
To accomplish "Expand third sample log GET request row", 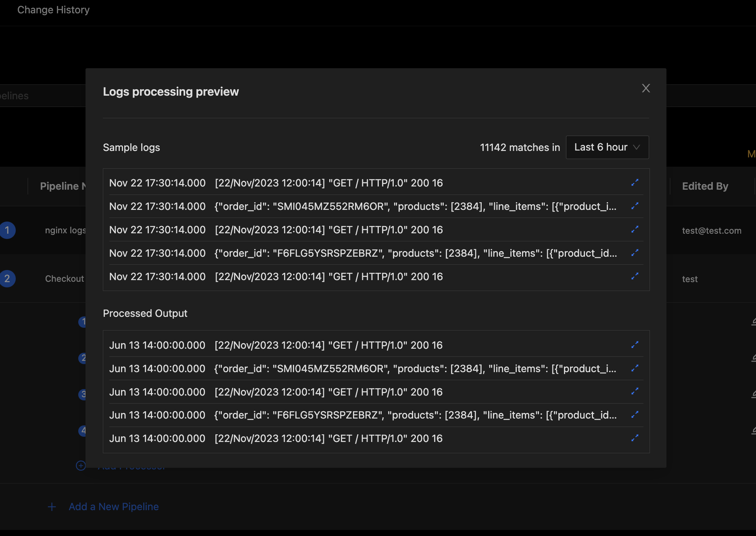I will 635,230.
